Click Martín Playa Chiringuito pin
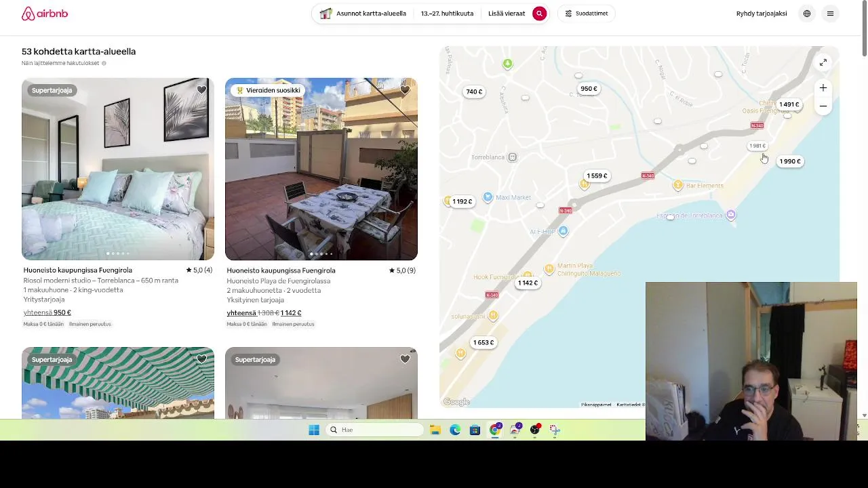The image size is (868, 488). click(x=549, y=269)
